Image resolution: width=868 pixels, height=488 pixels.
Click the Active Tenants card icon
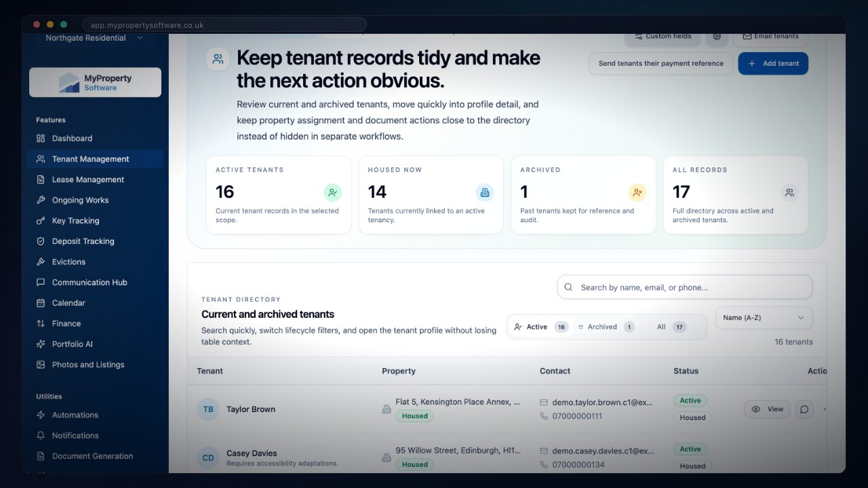tap(332, 192)
